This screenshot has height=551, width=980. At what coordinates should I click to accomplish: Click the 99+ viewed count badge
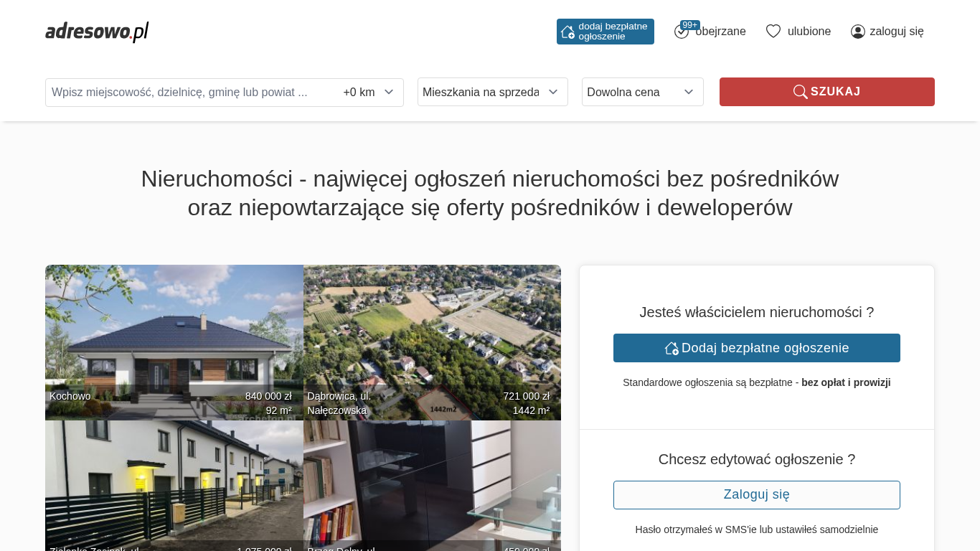[690, 25]
